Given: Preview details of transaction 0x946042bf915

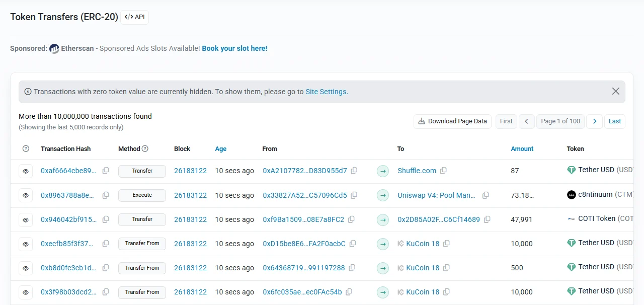Looking at the screenshot, I should pos(26,219).
